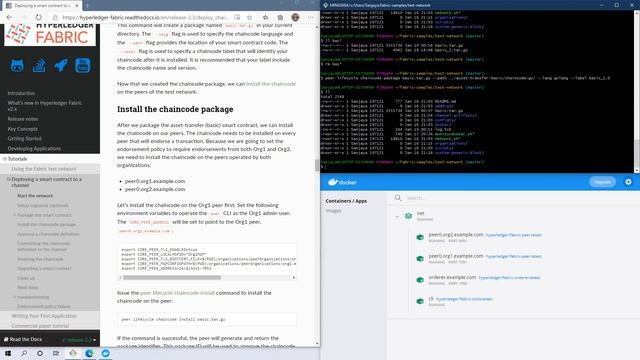Follow the 'install the chaincode' link
The image size is (640, 360).
(x=271, y=84)
